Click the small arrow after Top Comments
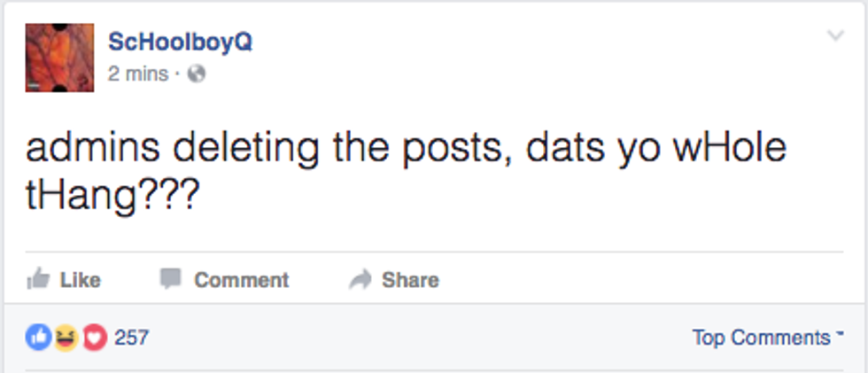 (838, 337)
